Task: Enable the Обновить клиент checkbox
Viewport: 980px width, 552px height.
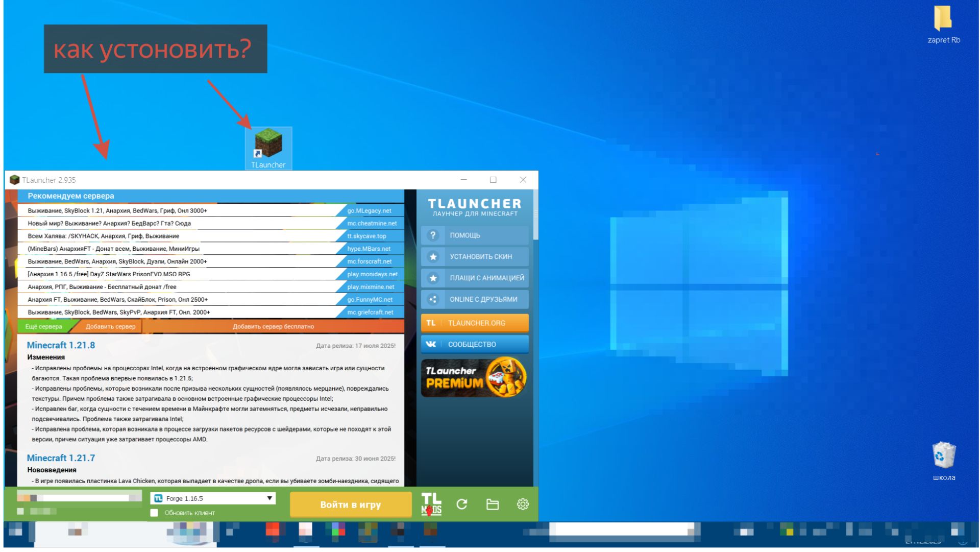Action: (x=154, y=513)
